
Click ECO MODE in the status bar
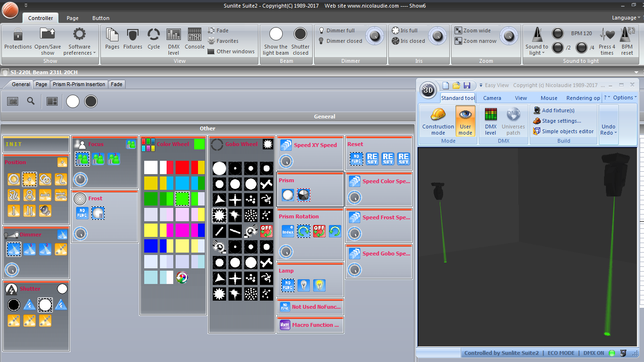560,353
